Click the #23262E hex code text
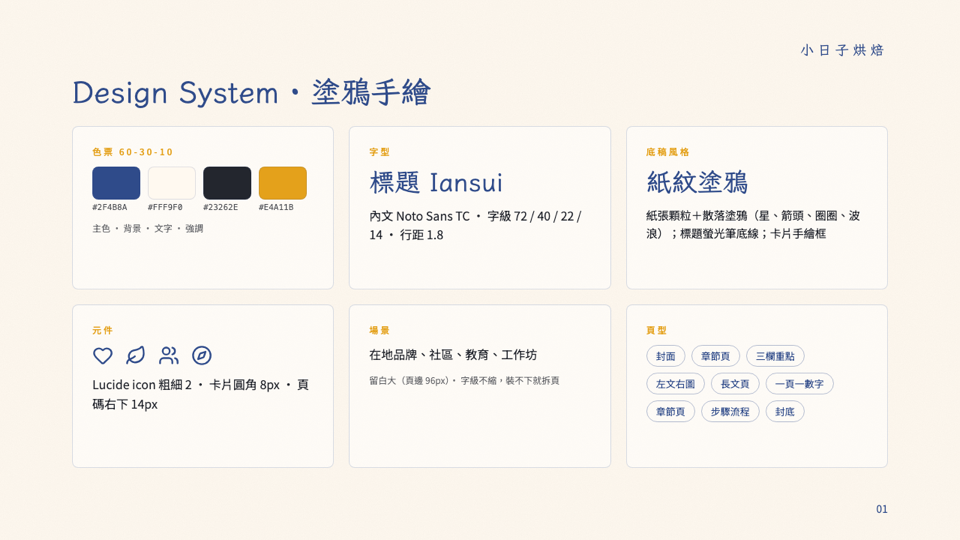The image size is (960, 540). (x=220, y=208)
